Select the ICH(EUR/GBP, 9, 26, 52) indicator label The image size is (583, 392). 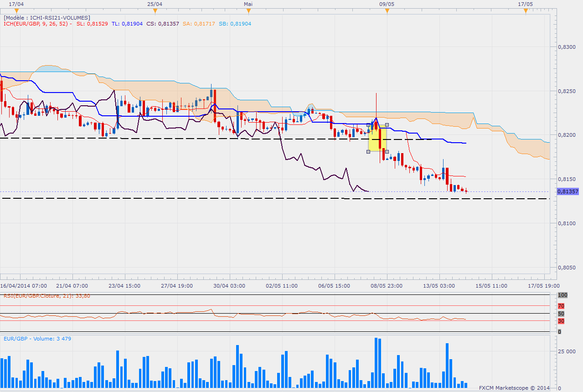[36, 24]
